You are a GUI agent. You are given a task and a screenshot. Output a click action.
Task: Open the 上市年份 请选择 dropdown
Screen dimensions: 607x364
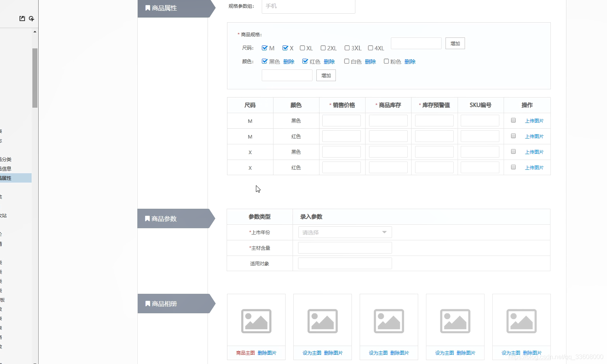[345, 232]
